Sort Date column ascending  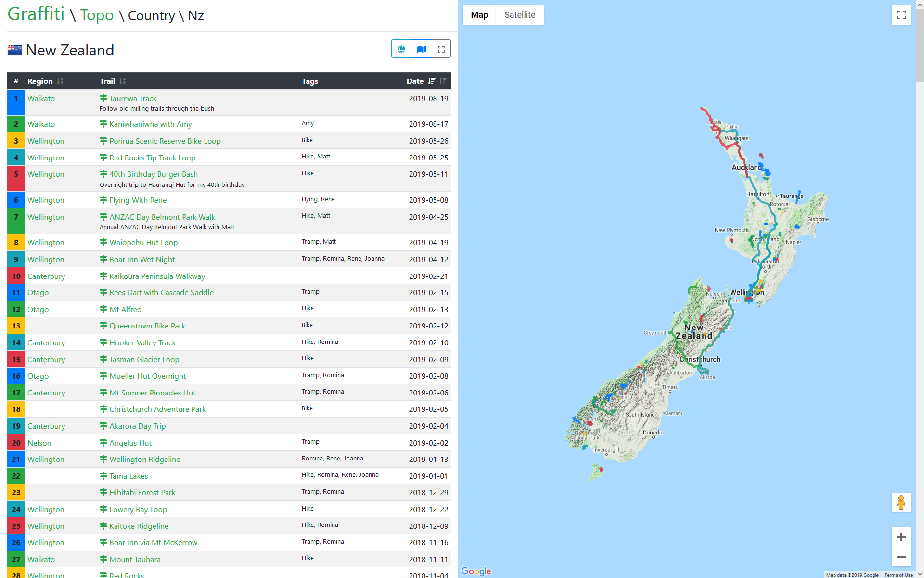[x=443, y=81]
